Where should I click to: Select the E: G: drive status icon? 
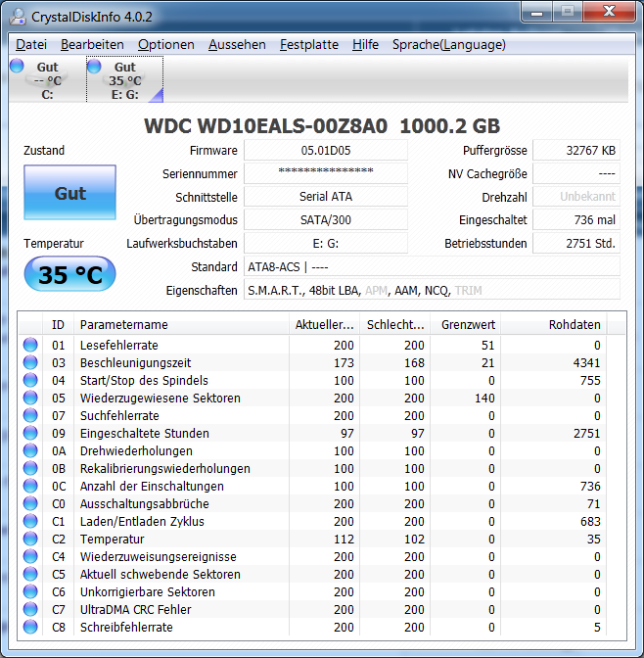point(94,66)
